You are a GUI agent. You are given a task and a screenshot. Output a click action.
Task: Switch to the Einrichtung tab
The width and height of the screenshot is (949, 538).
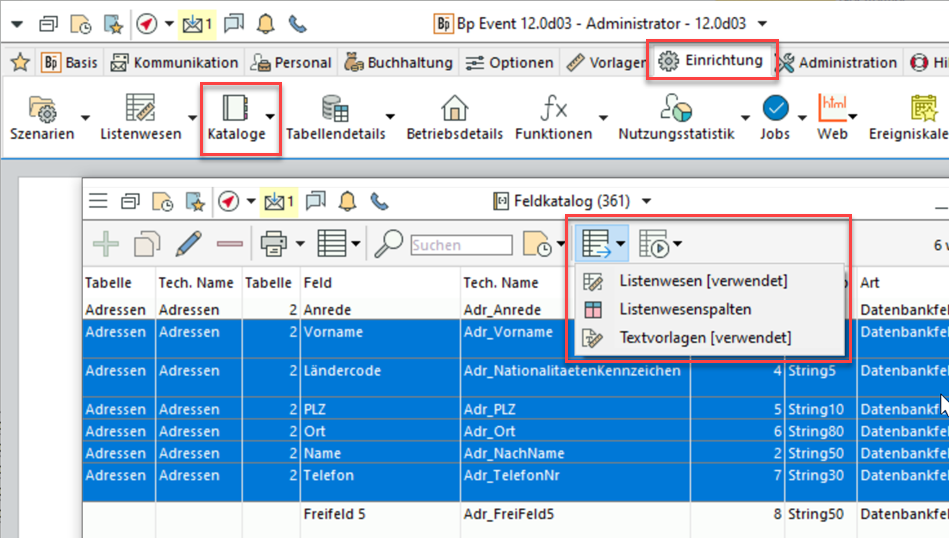pyautogui.click(x=711, y=61)
